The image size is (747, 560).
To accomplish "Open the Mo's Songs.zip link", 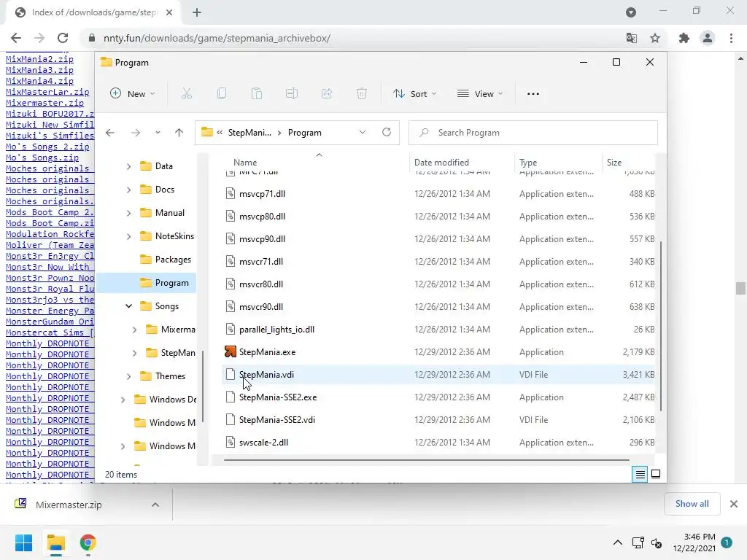I will tap(42, 157).
